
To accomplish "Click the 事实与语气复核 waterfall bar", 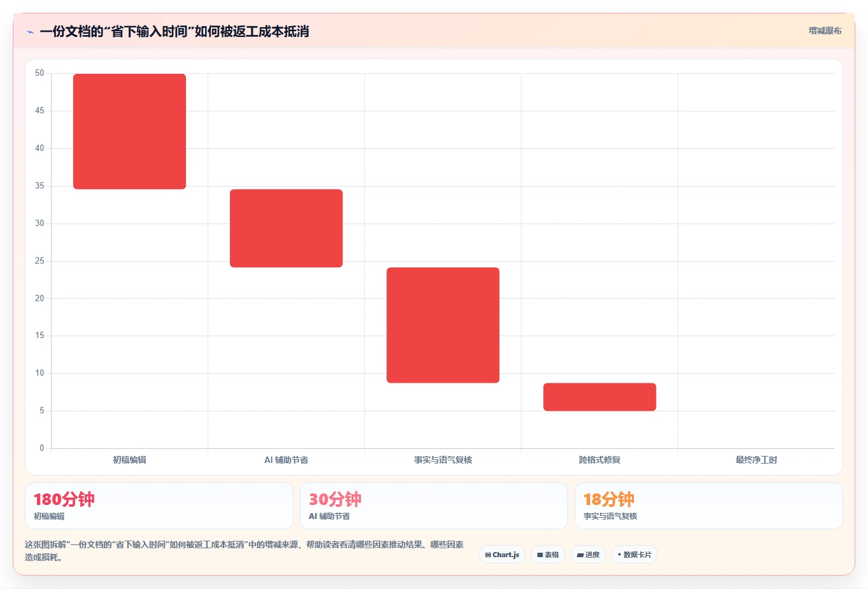I will pos(443,325).
